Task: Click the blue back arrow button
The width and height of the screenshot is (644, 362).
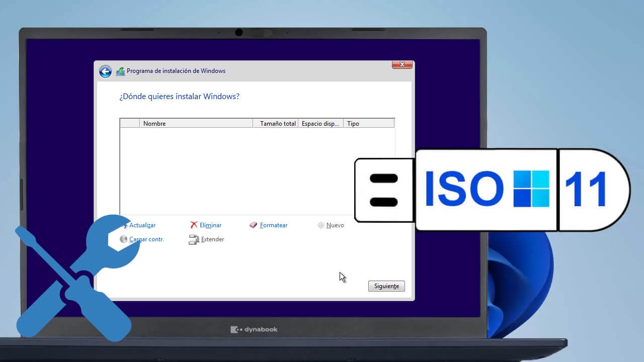Action: (x=105, y=71)
